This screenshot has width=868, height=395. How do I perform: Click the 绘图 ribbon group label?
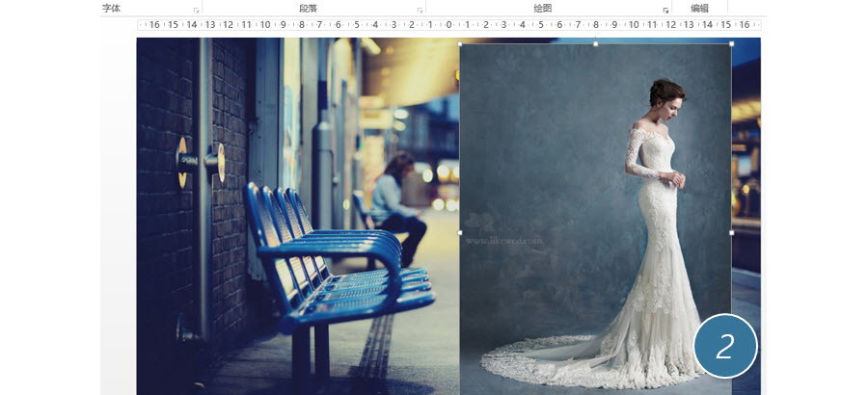(x=542, y=8)
